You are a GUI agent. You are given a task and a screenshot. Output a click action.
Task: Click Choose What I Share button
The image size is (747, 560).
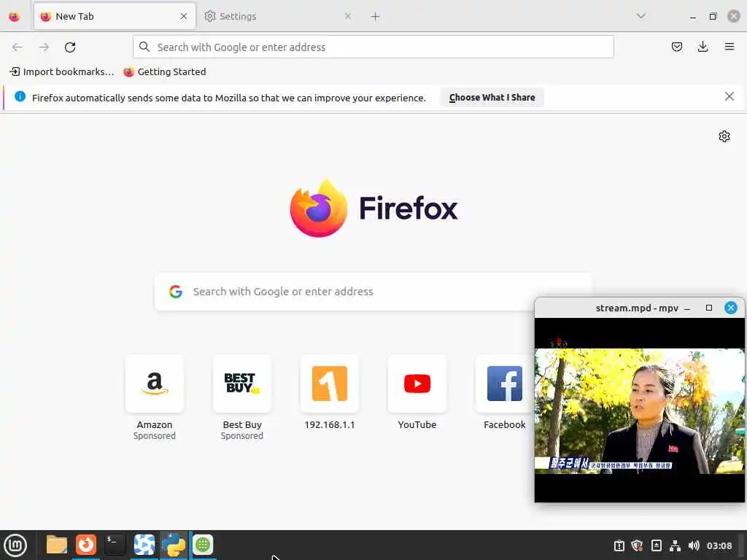[x=492, y=98]
